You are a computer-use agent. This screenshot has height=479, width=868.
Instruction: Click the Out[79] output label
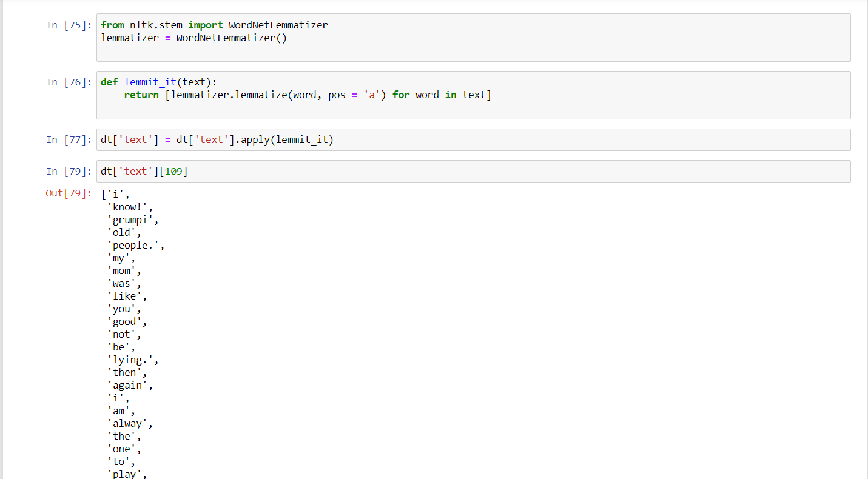tap(68, 193)
